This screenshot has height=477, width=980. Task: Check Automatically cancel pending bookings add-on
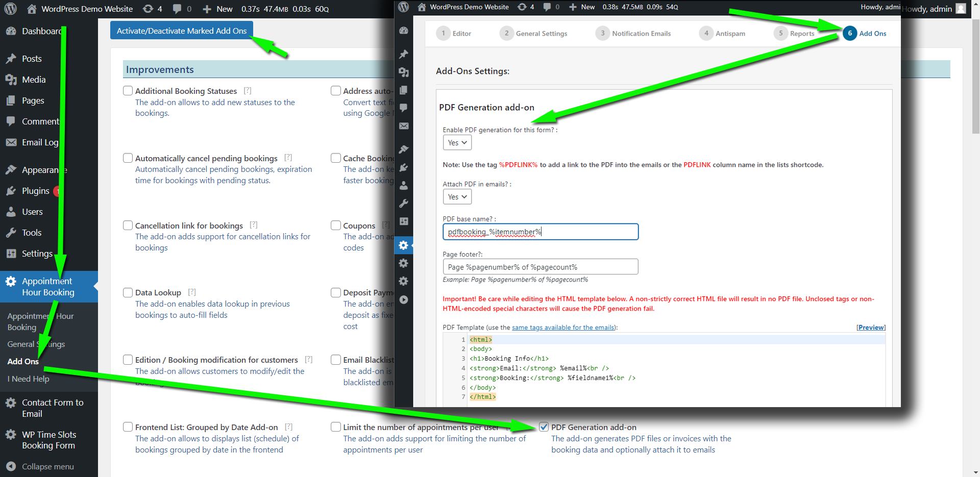click(x=128, y=158)
